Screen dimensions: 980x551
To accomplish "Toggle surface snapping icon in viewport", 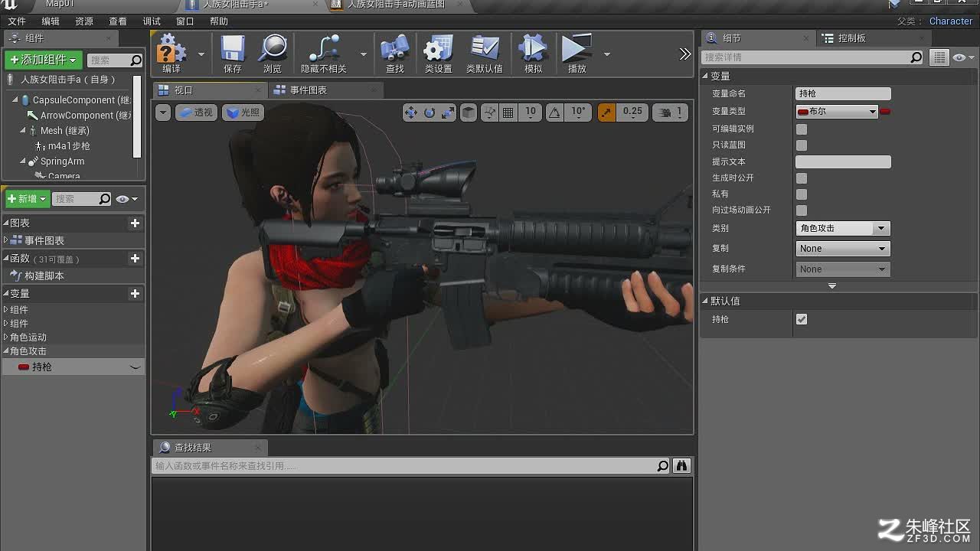I will click(x=490, y=112).
